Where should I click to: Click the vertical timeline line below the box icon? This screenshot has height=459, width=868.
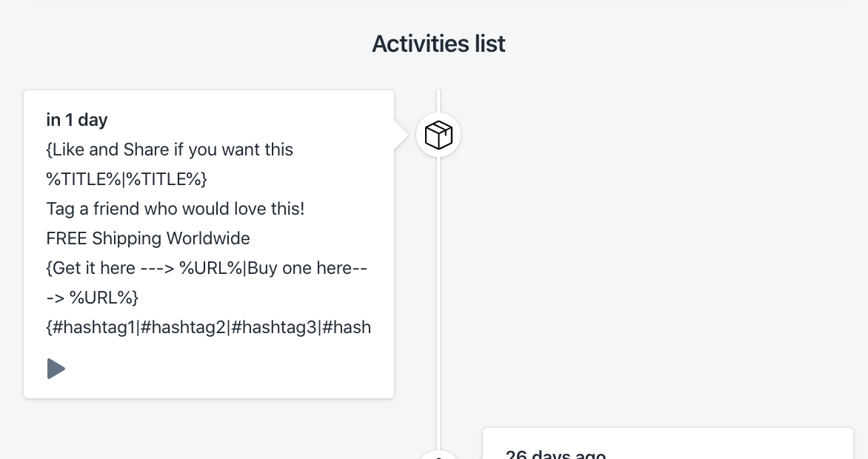(x=438, y=299)
